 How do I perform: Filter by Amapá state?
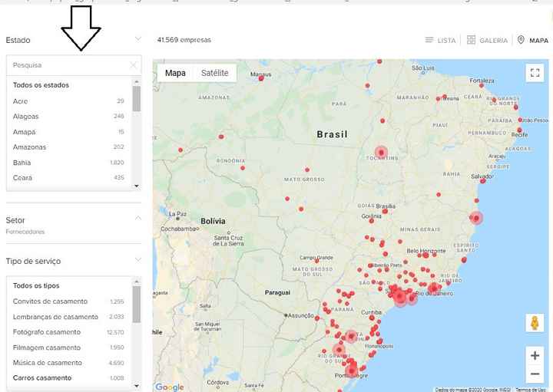point(68,132)
